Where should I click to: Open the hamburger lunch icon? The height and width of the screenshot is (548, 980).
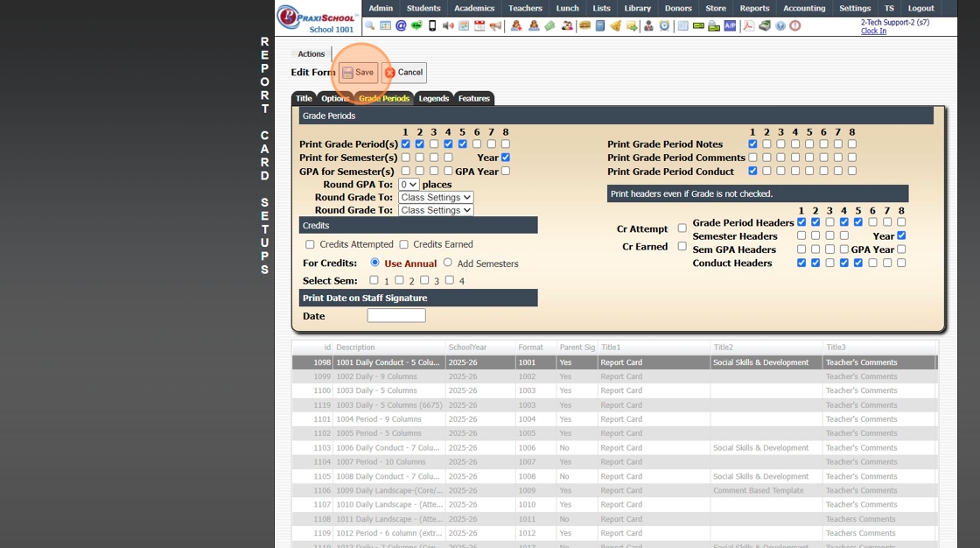pyautogui.click(x=585, y=25)
